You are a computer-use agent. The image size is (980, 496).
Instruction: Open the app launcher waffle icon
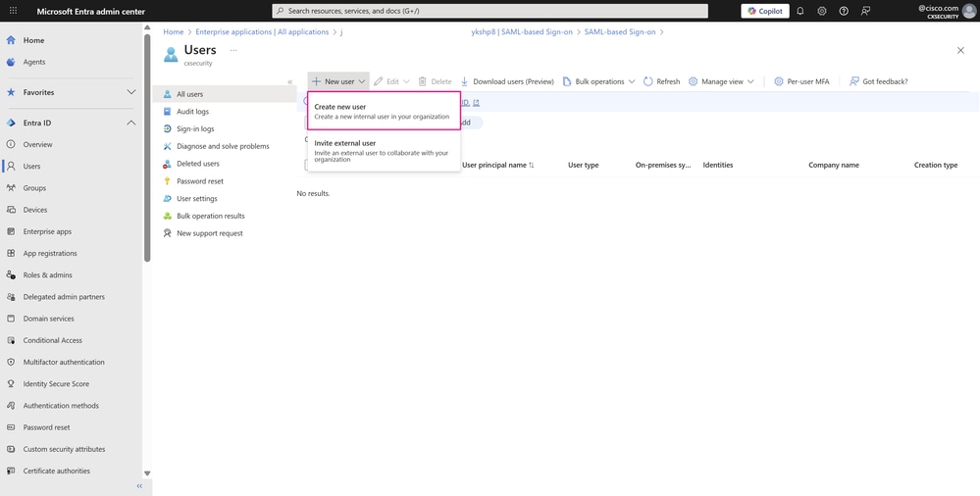tap(13, 11)
